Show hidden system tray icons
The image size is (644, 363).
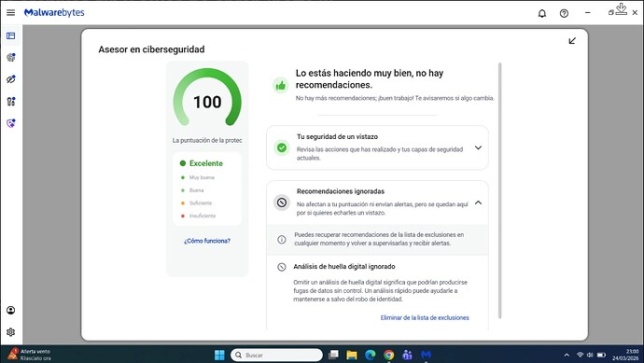567,356
